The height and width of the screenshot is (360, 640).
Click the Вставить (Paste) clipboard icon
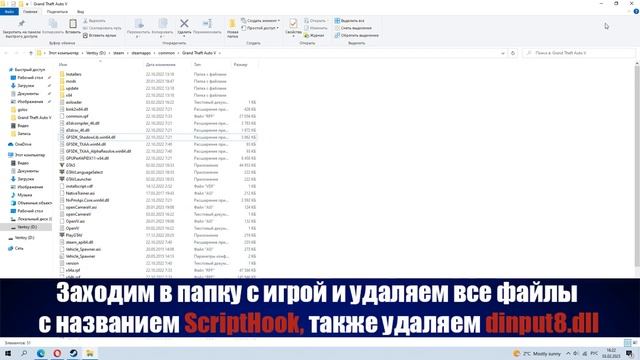[73, 24]
